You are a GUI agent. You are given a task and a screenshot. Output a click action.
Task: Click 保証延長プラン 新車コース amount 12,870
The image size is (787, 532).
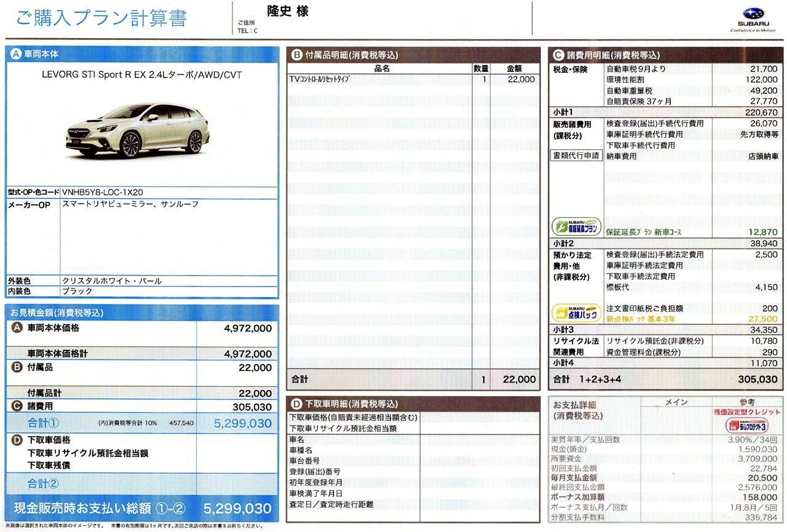(x=764, y=232)
